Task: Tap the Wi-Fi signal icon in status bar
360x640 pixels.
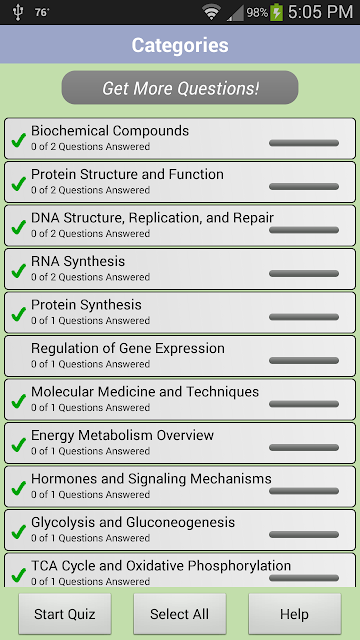Action: click(x=211, y=13)
